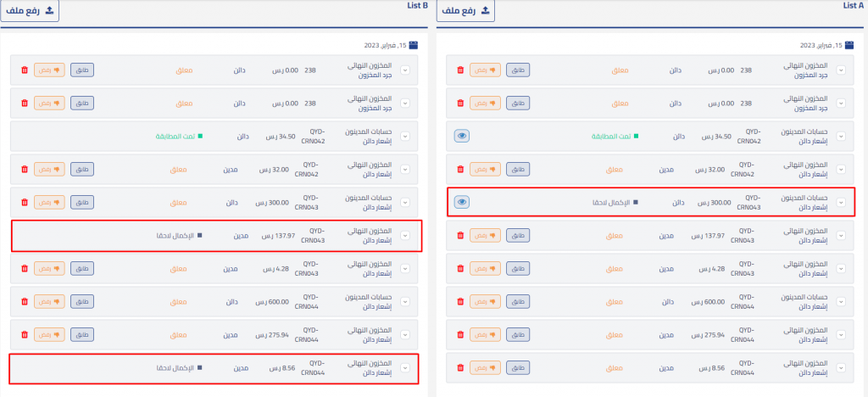Delete the 8.56 row in List A

coord(460,367)
